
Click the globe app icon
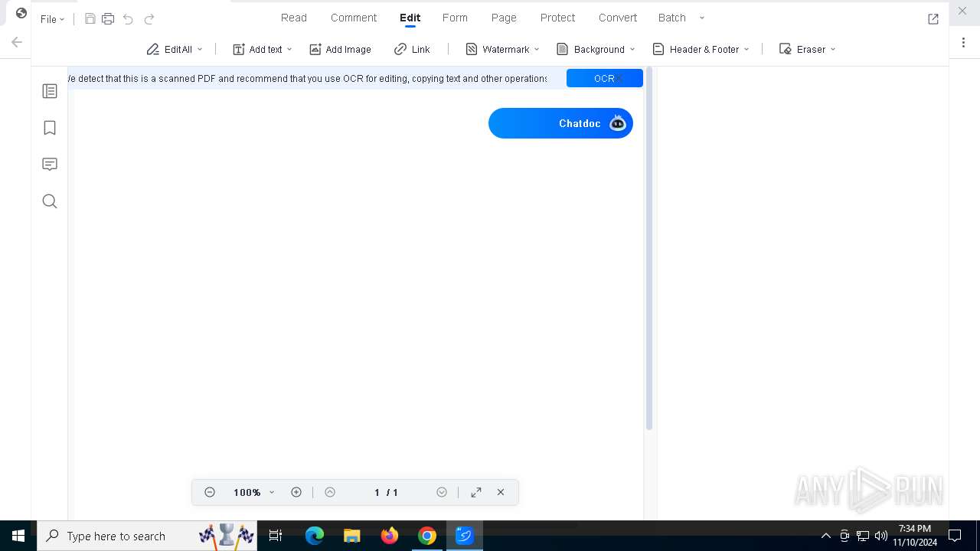[21, 13]
